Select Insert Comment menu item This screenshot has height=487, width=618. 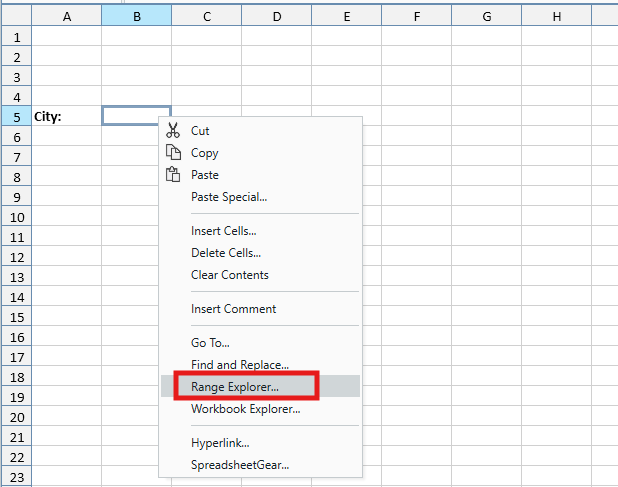pos(233,309)
